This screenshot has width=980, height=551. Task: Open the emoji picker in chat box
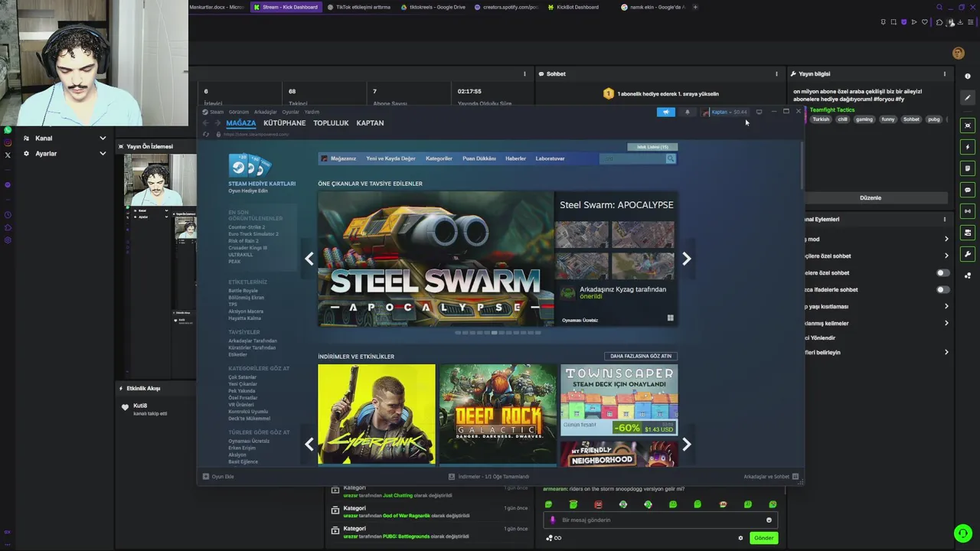point(769,520)
